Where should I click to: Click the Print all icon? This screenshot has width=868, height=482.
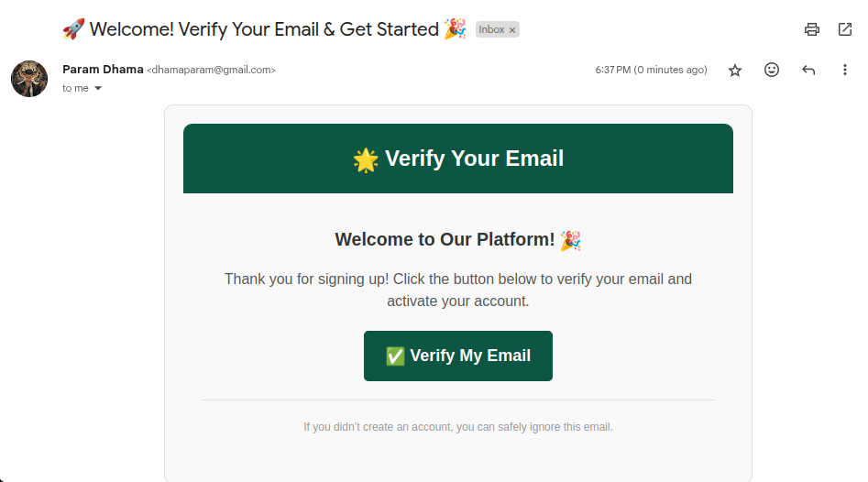pos(811,29)
